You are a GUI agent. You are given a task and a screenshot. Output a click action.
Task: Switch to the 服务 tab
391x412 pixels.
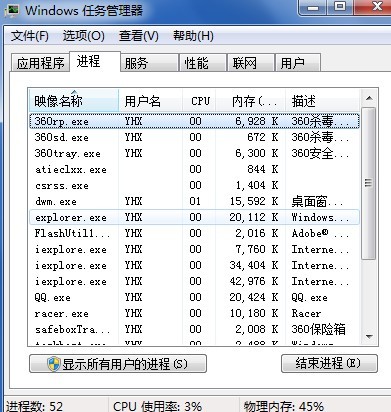149,63
